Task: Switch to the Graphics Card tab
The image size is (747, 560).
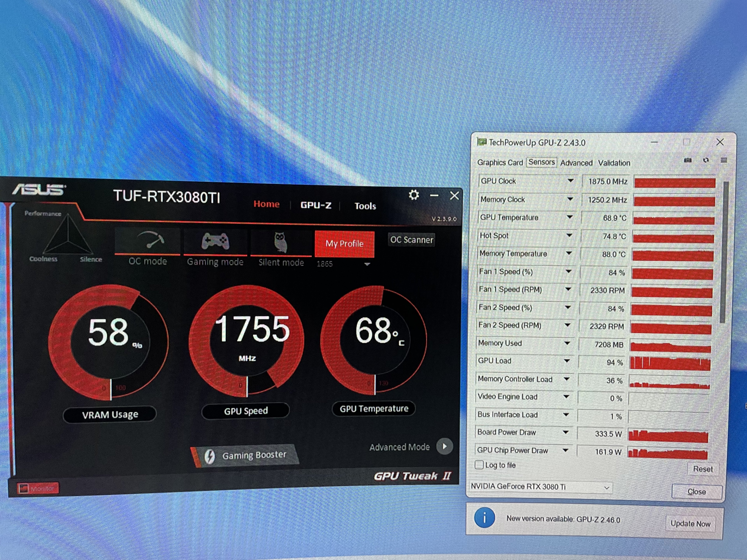Action: pos(500,162)
